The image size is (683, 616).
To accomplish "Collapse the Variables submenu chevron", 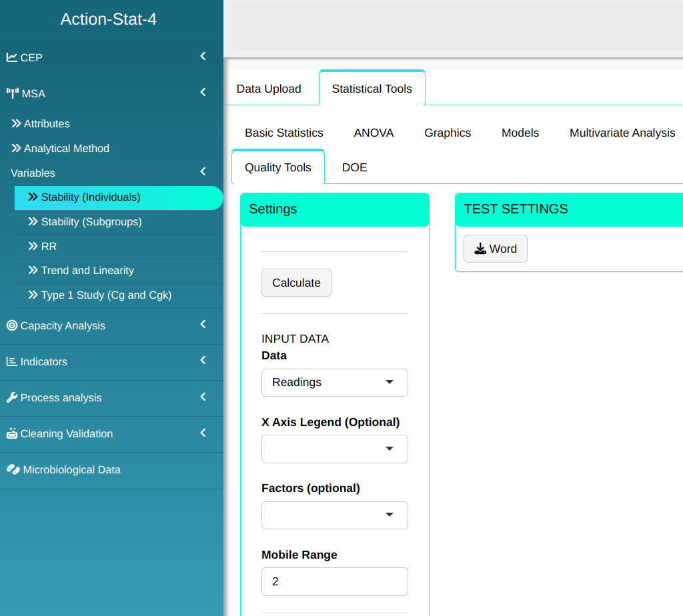I will pyautogui.click(x=203, y=172).
